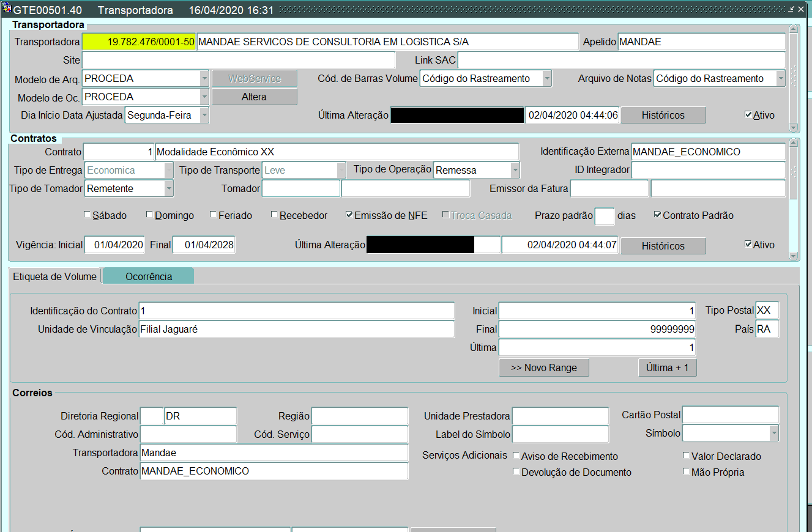Switch to the Ocorrência tab
This screenshot has height=532, width=812.
click(149, 276)
